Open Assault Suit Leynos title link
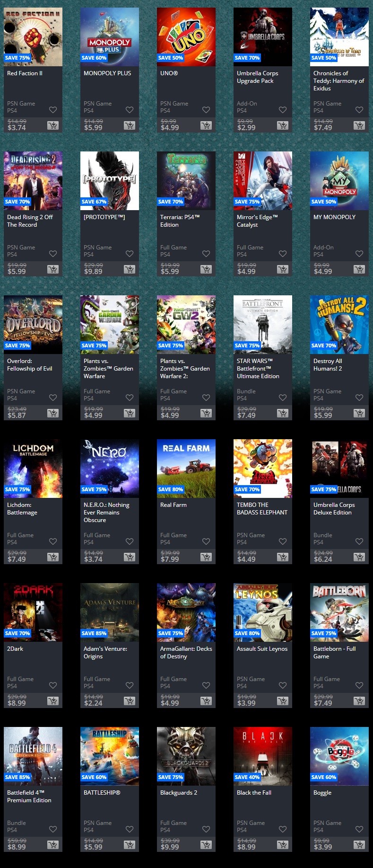The width and height of the screenshot is (373, 868). pyautogui.click(x=262, y=649)
